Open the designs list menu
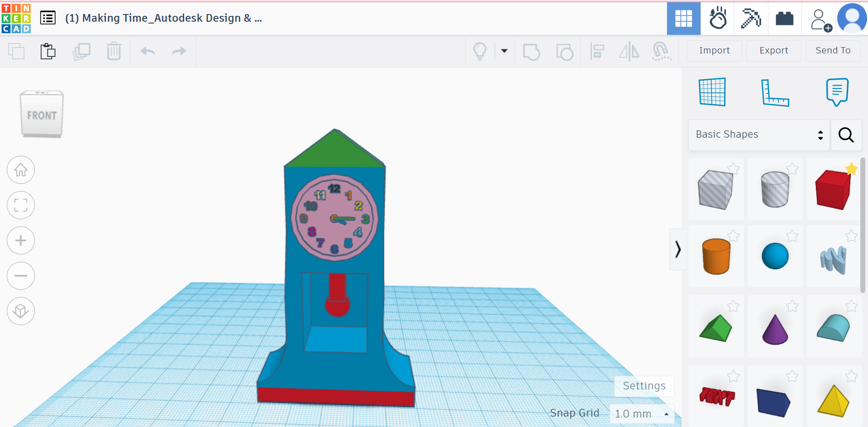Viewport: 868px width, 427px height. click(x=48, y=18)
